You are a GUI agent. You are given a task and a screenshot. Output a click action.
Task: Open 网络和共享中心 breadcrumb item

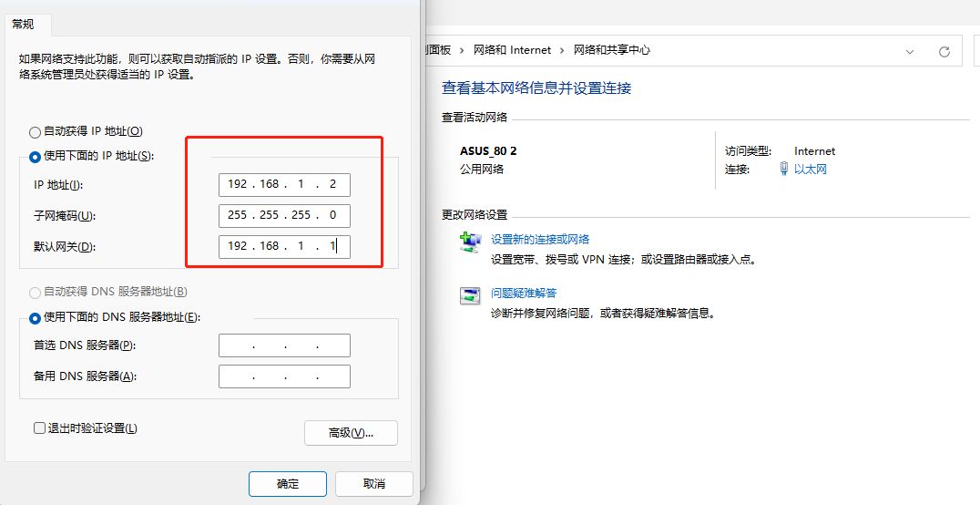(x=612, y=50)
